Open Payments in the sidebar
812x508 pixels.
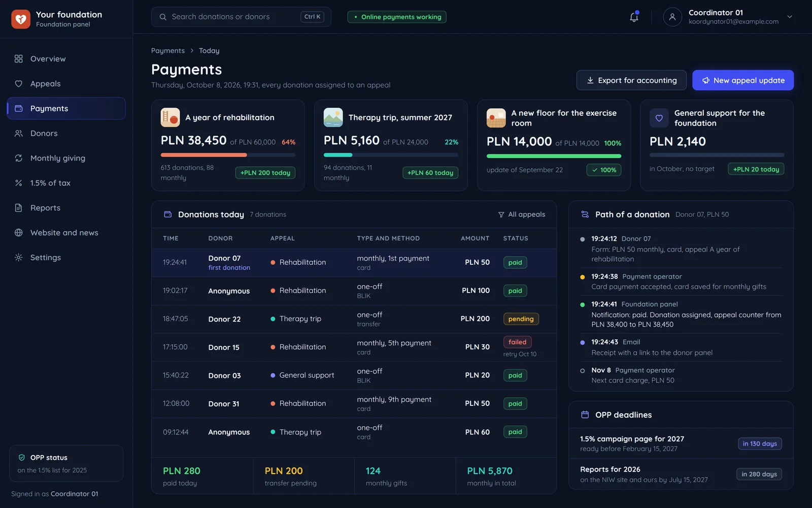(x=66, y=109)
